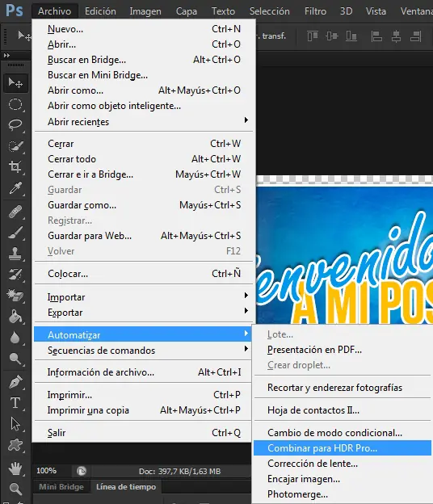
Task: Select the Lasso tool
Action: pyautogui.click(x=15, y=125)
